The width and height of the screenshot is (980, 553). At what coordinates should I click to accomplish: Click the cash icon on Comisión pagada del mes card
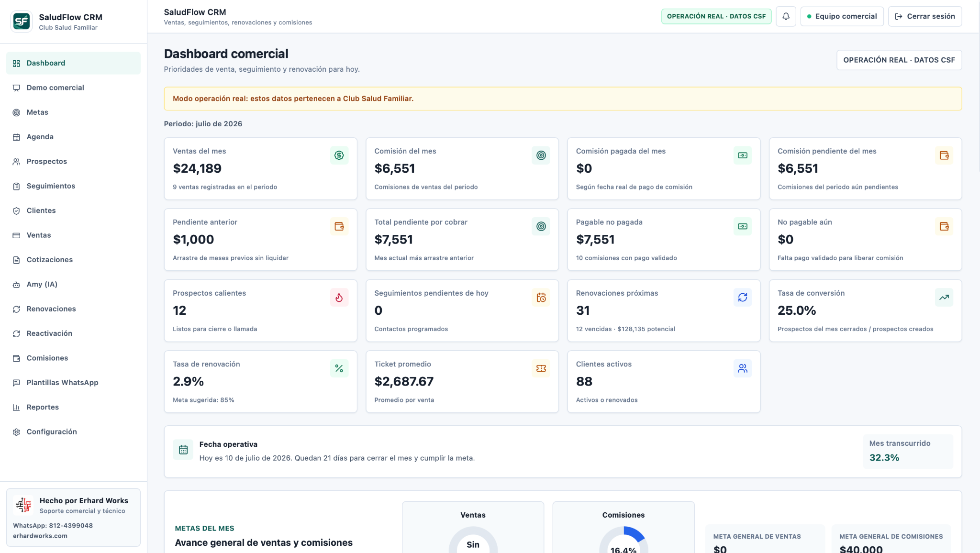tap(743, 155)
